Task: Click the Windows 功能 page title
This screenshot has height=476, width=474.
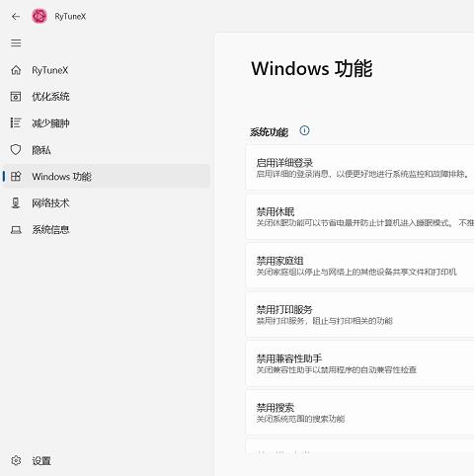Action: [x=312, y=68]
